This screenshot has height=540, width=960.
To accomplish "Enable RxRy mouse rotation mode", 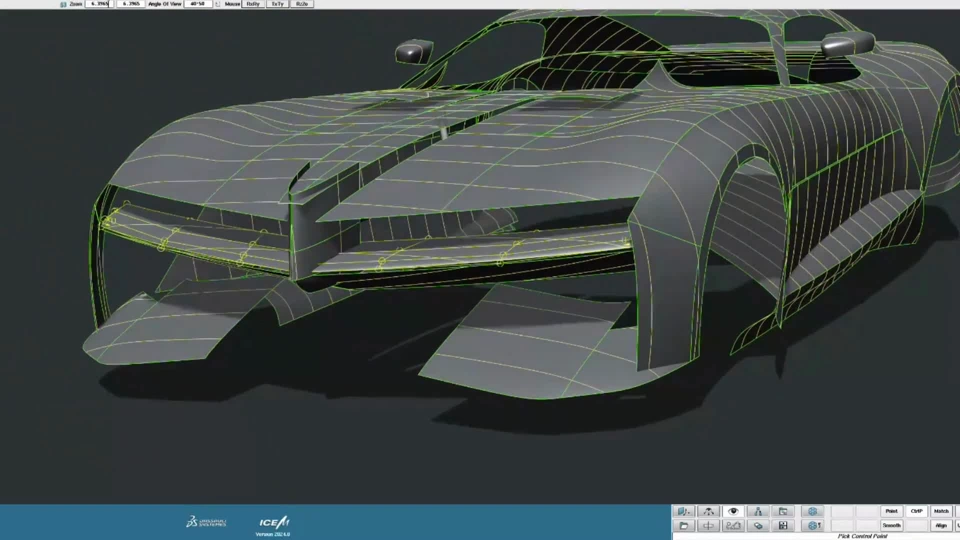I will tap(253, 4).
